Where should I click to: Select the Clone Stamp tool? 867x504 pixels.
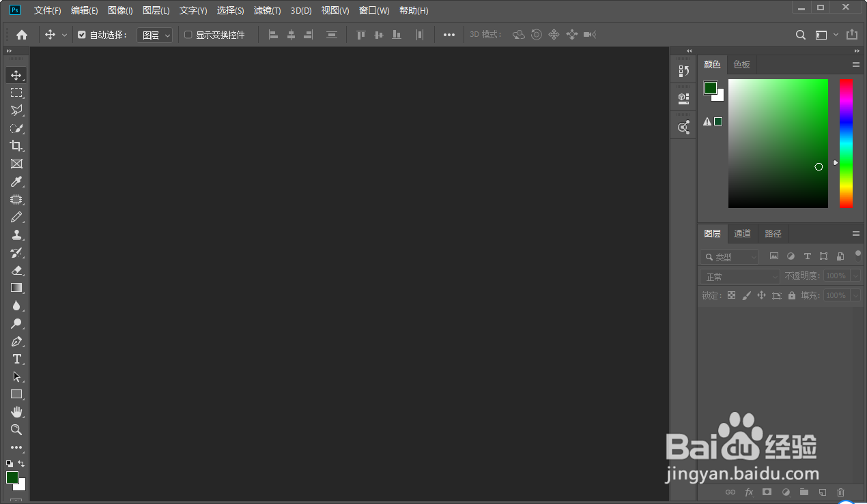(x=16, y=235)
